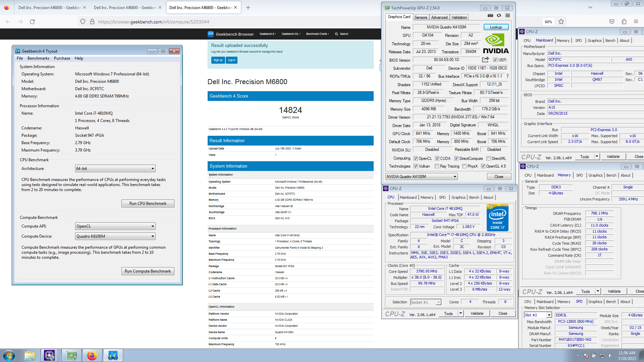644x362 pixels.
Task: Open the Architecture 64-bit dropdown
Action: [x=115, y=169]
